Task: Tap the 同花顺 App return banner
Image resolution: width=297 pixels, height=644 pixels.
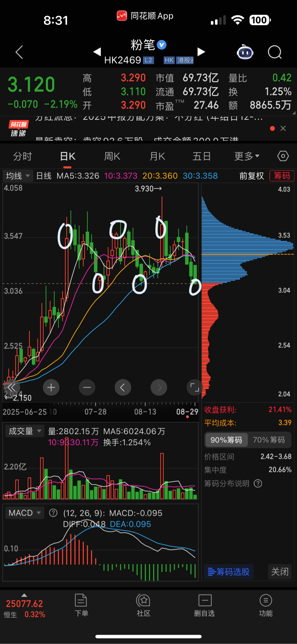Action: coord(145,16)
